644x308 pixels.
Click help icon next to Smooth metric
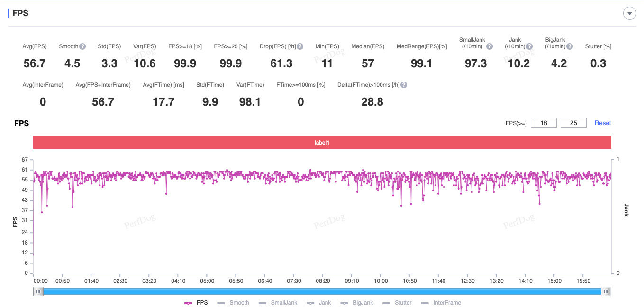(82, 46)
